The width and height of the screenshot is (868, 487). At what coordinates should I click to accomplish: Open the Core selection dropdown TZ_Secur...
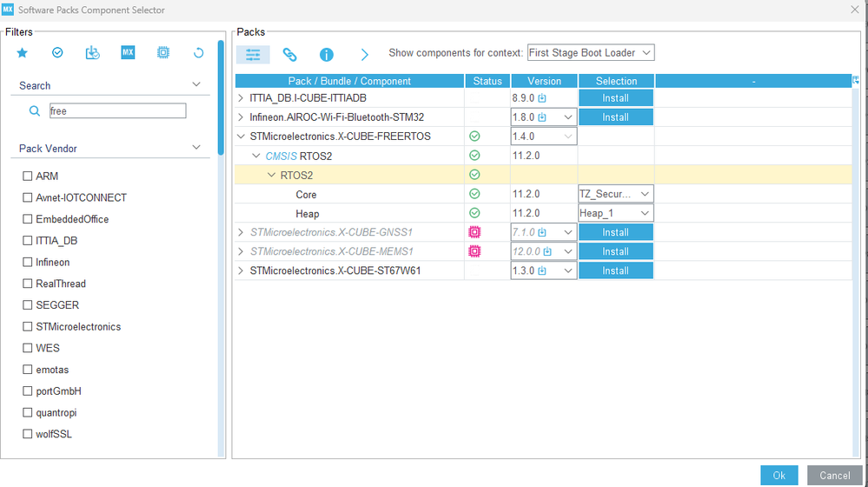[615, 194]
